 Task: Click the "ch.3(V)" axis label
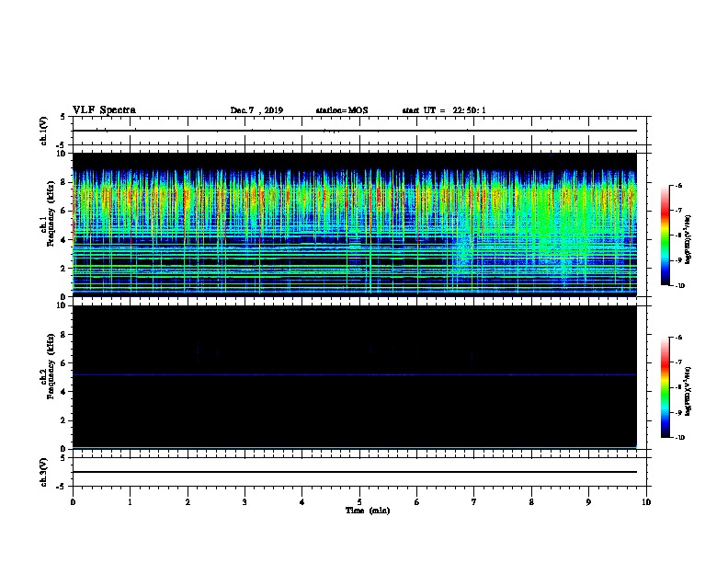(44, 472)
